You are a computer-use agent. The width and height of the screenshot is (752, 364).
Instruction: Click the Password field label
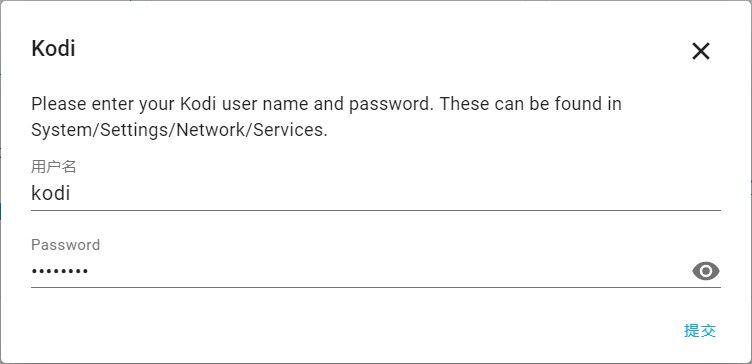(66, 245)
